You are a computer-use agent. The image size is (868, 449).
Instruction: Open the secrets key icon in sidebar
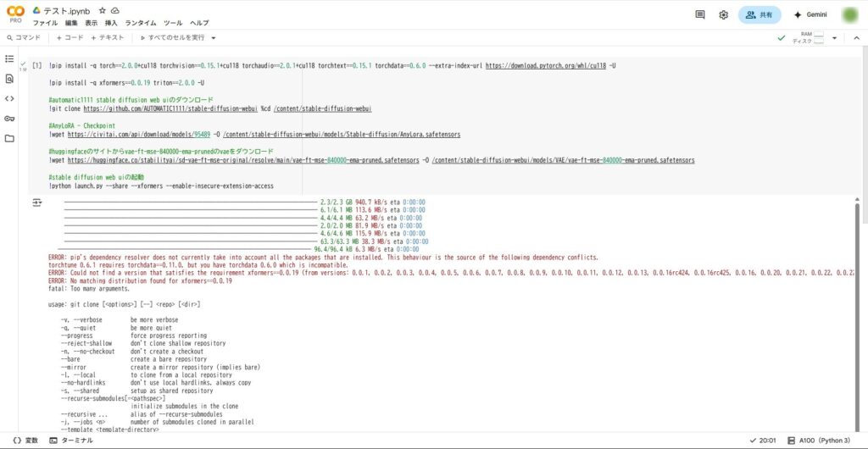(8, 119)
